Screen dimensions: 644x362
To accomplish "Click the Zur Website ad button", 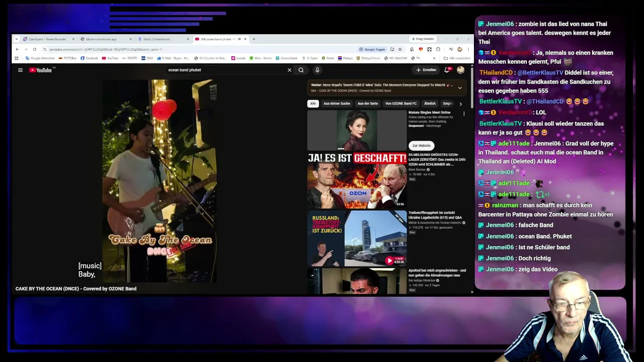I will point(422,145).
